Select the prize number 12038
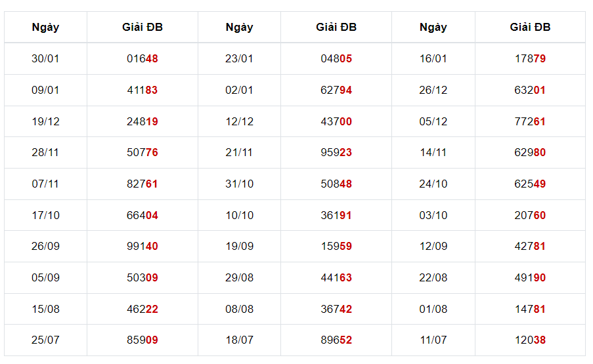This screenshot has width=593, height=364. tap(530, 340)
